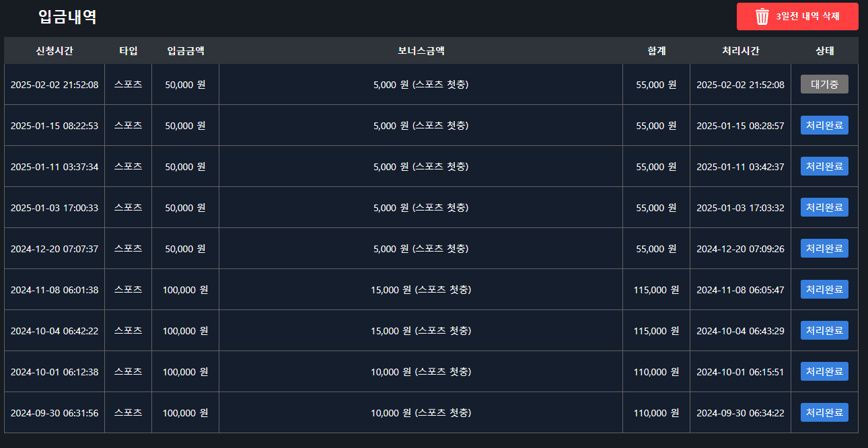Click 처리완료 badge for 2024-10-04 deposit

point(824,331)
